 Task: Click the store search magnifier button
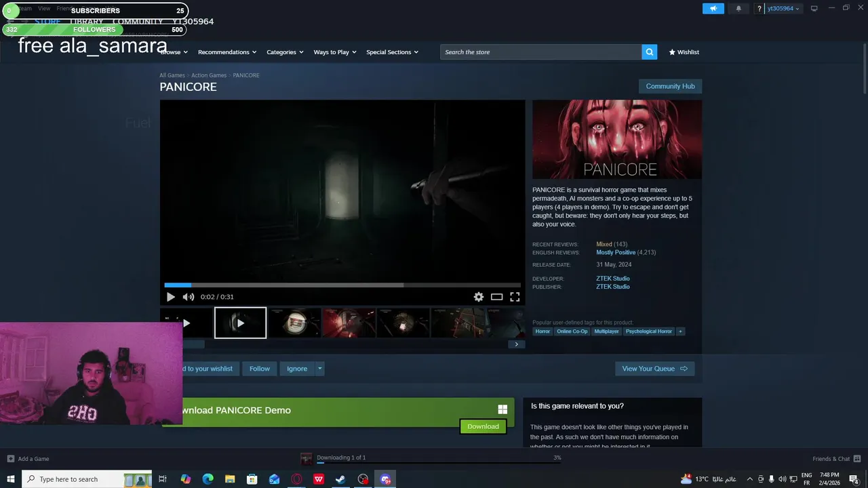click(650, 52)
